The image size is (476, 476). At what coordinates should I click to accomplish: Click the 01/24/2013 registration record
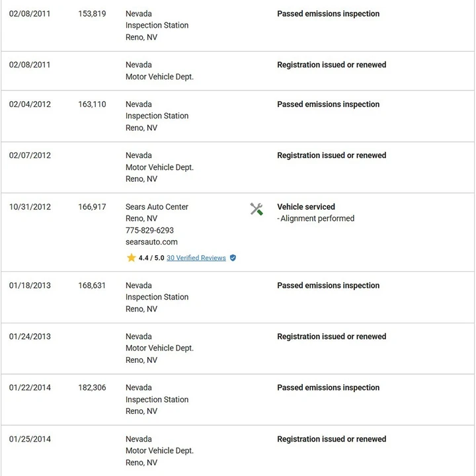coord(238,348)
